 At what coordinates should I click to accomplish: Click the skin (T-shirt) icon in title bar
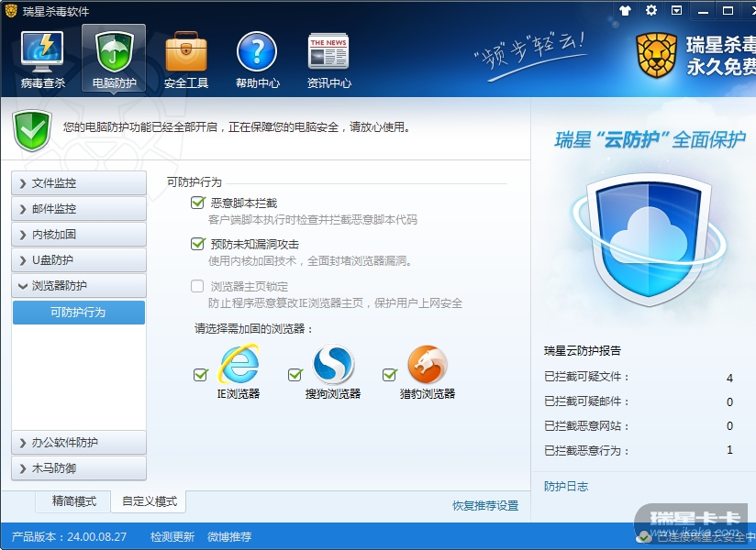626,10
